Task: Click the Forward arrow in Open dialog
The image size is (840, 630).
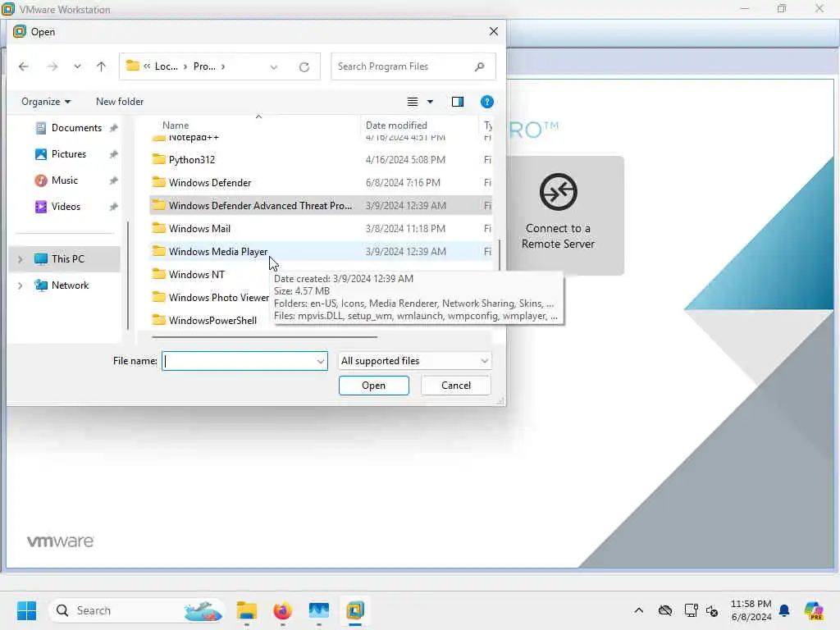Action: click(x=52, y=66)
